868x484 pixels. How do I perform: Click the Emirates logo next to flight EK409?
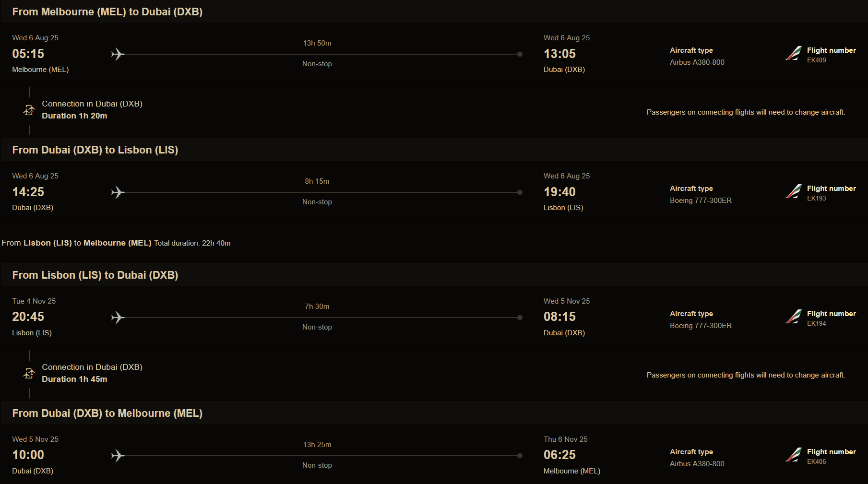(793, 53)
